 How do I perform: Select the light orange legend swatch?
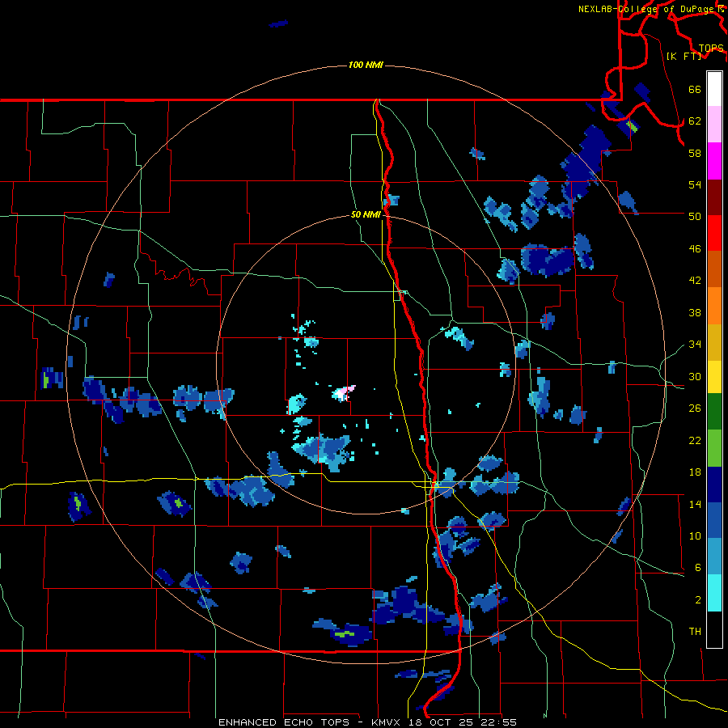click(x=714, y=306)
